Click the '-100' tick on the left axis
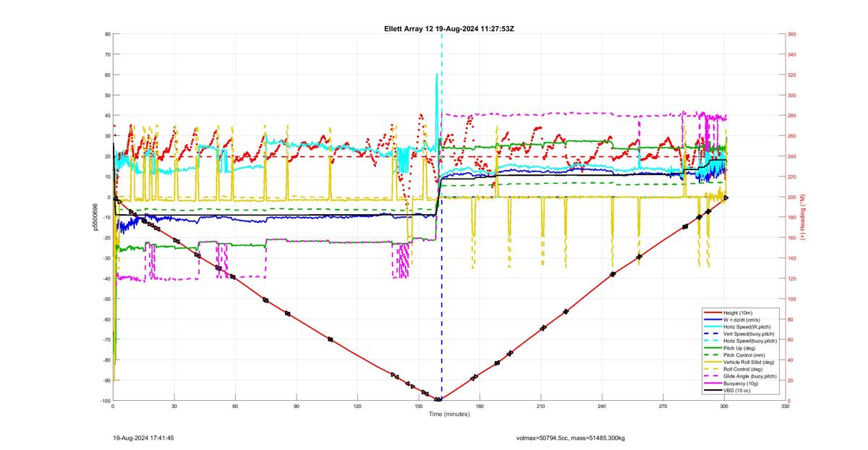Image resolution: width=868 pixels, height=450 pixels. [x=105, y=401]
